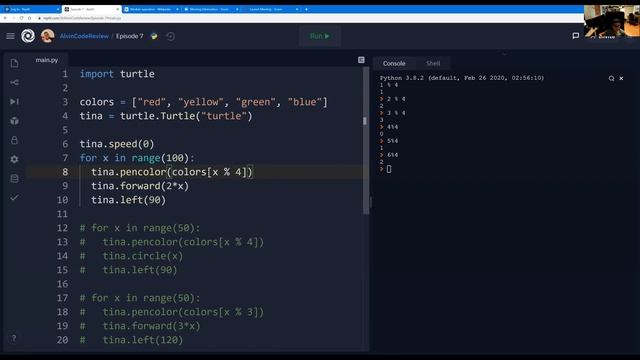The width and height of the screenshot is (640, 360).
Task: Open Settings gear icon in sidebar
Action: (14, 159)
